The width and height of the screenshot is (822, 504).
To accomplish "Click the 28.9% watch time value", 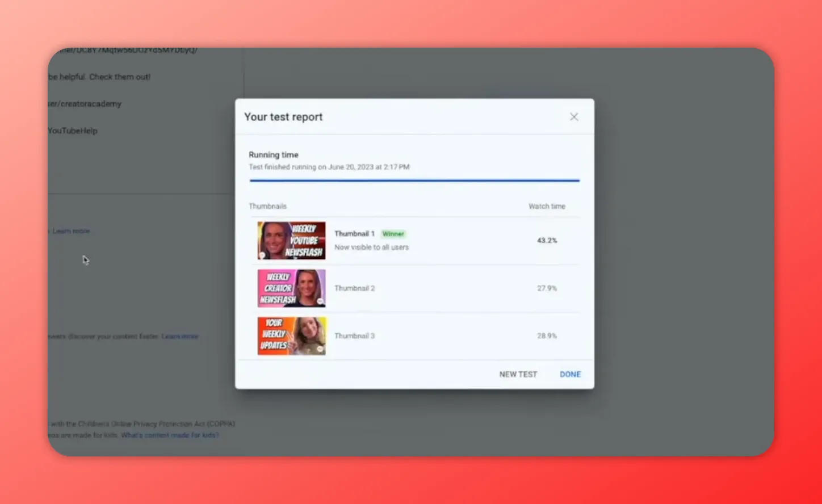I will (547, 336).
